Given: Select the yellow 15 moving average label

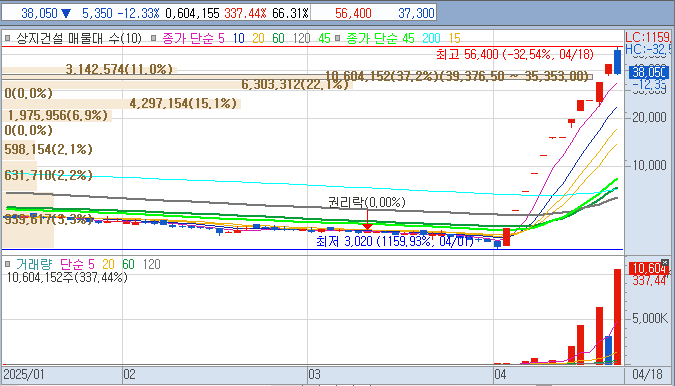Looking at the screenshot, I should 455,39.
